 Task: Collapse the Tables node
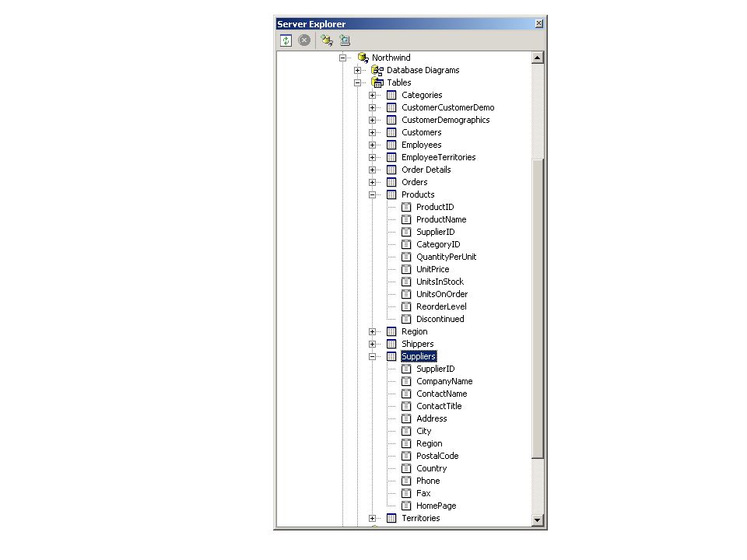pos(357,83)
